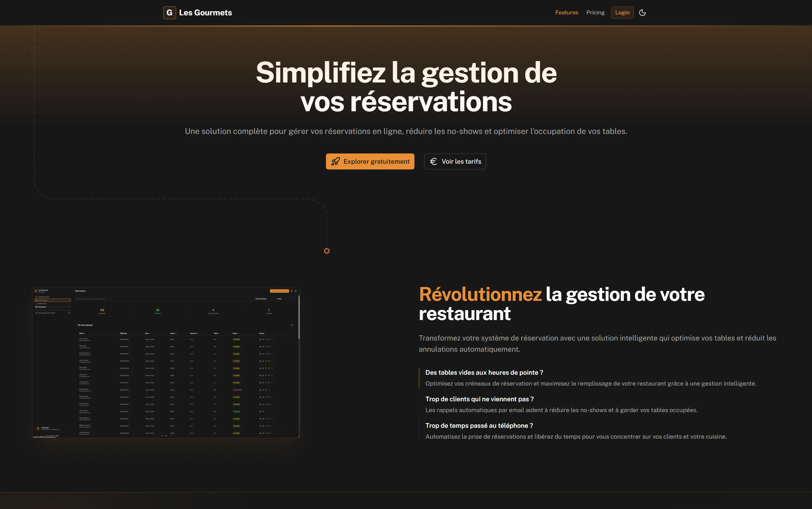The height and width of the screenshot is (509, 812).
Task: Toggle dark mode with the moon icon
Action: (x=642, y=12)
